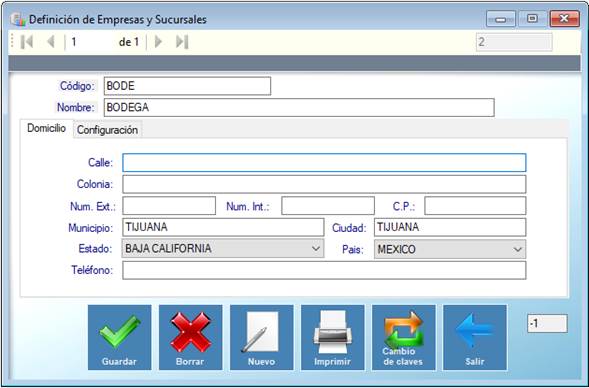Close the Definición de Empresas window
The height and width of the screenshot is (388, 589).
(564, 19)
